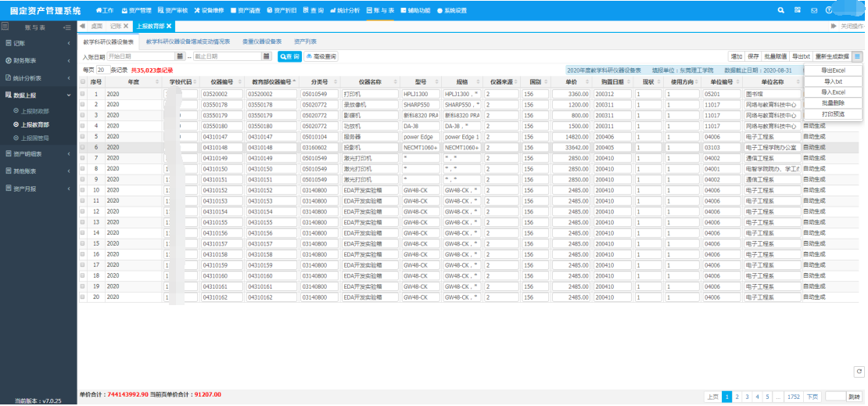Click the left arrow tab scroll icon

click(x=82, y=26)
